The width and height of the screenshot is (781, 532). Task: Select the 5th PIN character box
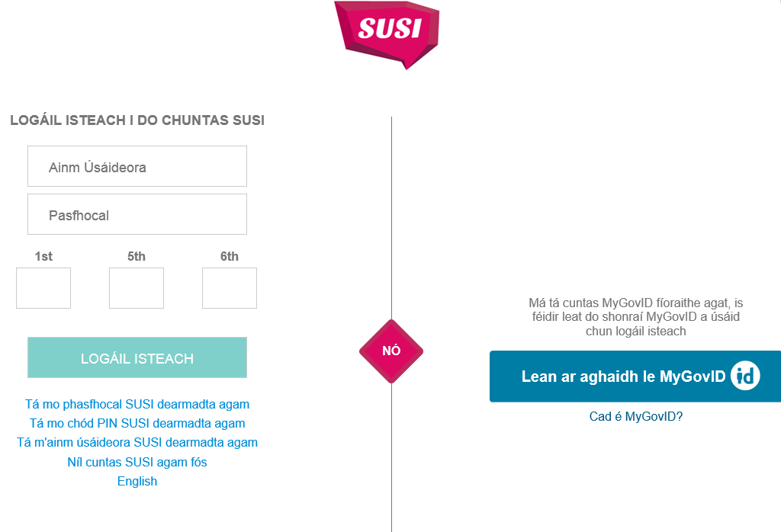pos(137,288)
